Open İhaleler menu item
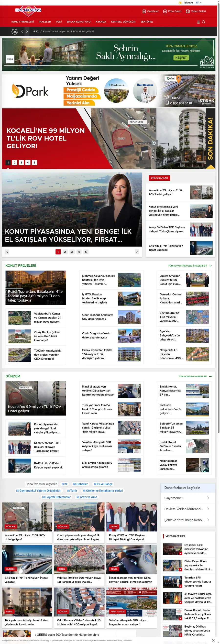 click(45, 22)
